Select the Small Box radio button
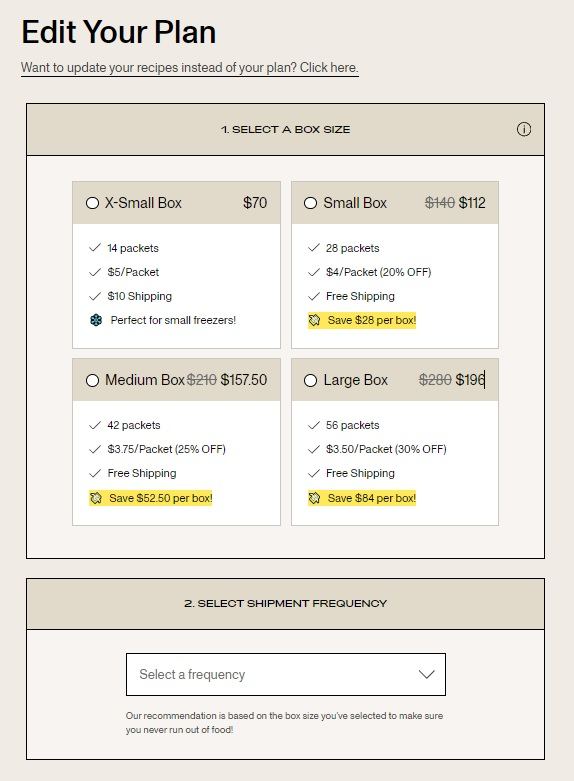This screenshot has width=574, height=781. click(310, 203)
